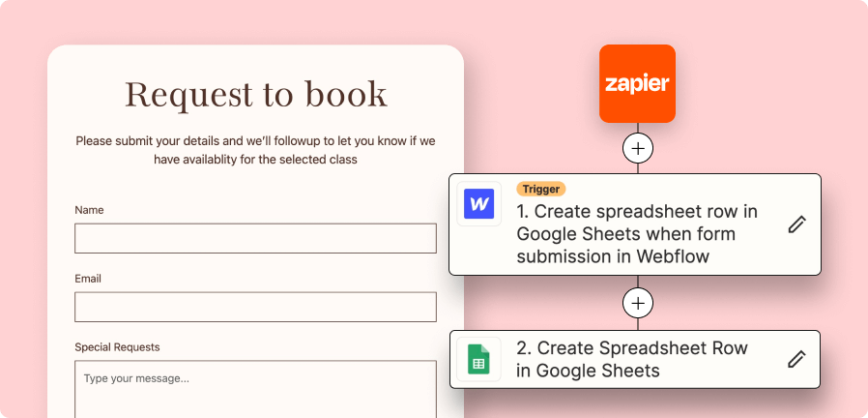Click the Special Requests label

coord(117,346)
